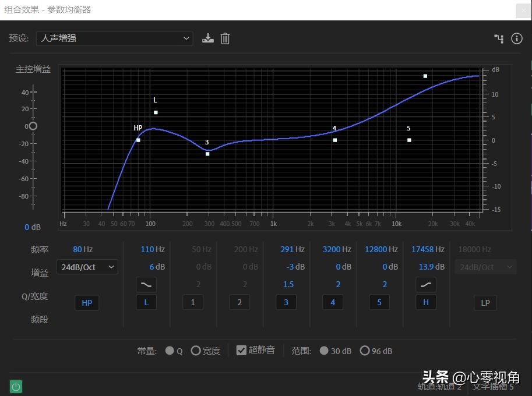The height and width of the screenshot is (396, 532).
Task: Select the low-shelf curve icon above band L
Action: 146,285
